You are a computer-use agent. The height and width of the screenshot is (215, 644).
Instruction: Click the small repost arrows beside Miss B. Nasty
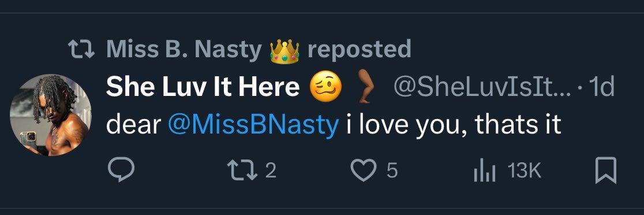coord(81,49)
